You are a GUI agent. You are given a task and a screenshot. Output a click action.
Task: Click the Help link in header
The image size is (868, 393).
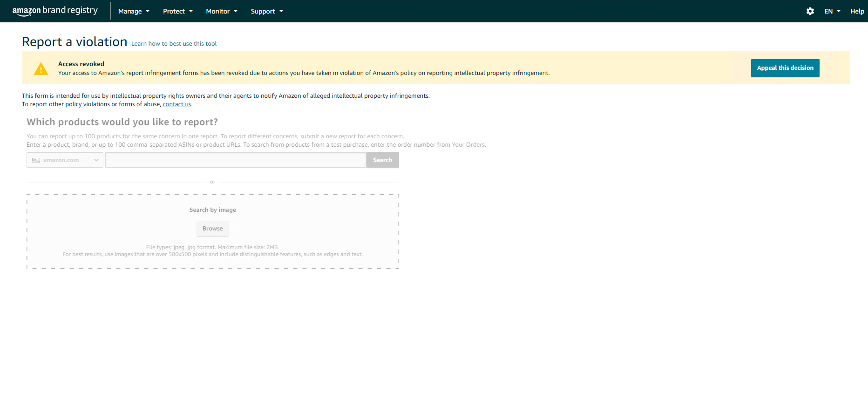857,11
